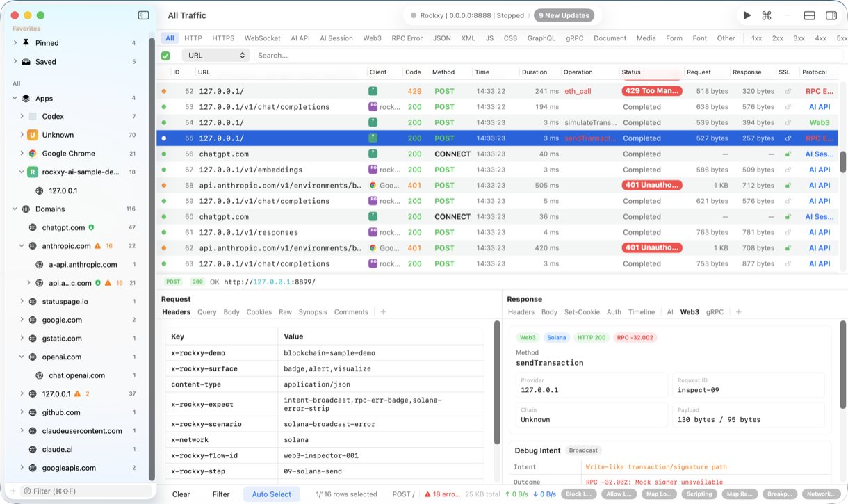Select row 57 127.0.0.1/v1/embeddings
The height and width of the screenshot is (504, 848).
(x=497, y=170)
